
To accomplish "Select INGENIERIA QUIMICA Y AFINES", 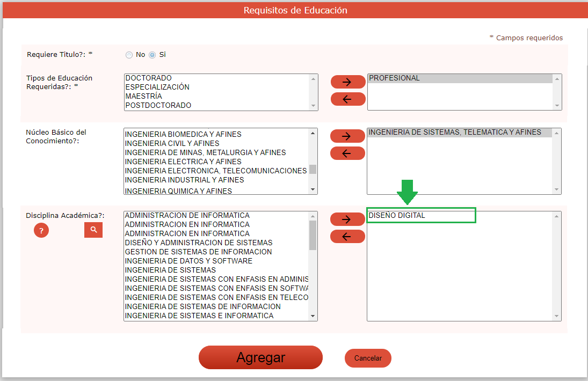I will pyautogui.click(x=216, y=190).
